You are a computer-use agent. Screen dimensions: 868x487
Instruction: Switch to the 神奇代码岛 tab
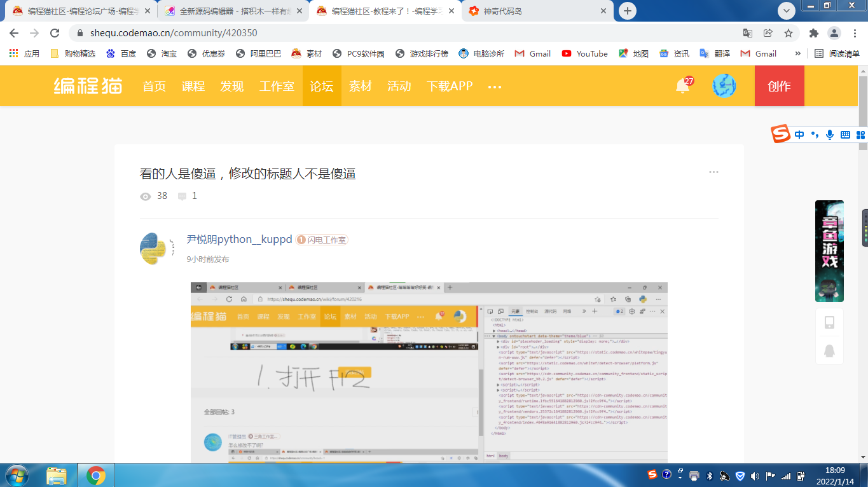(x=538, y=11)
